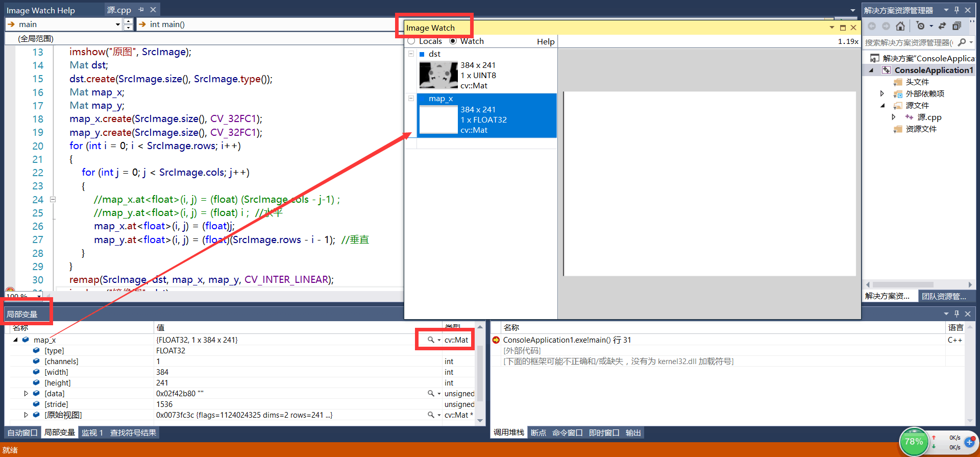Image resolution: width=980 pixels, height=457 pixels.
Task: Open Solution Explorer search options dropdown
Action: click(971, 42)
